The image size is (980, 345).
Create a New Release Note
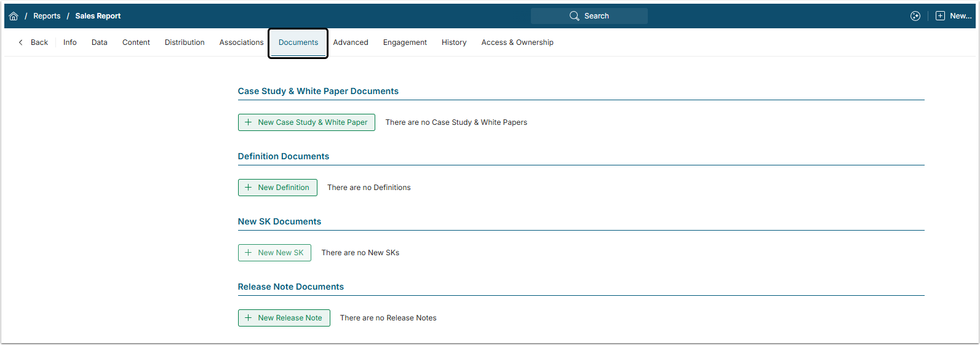pyautogui.click(x=284, y=318)
